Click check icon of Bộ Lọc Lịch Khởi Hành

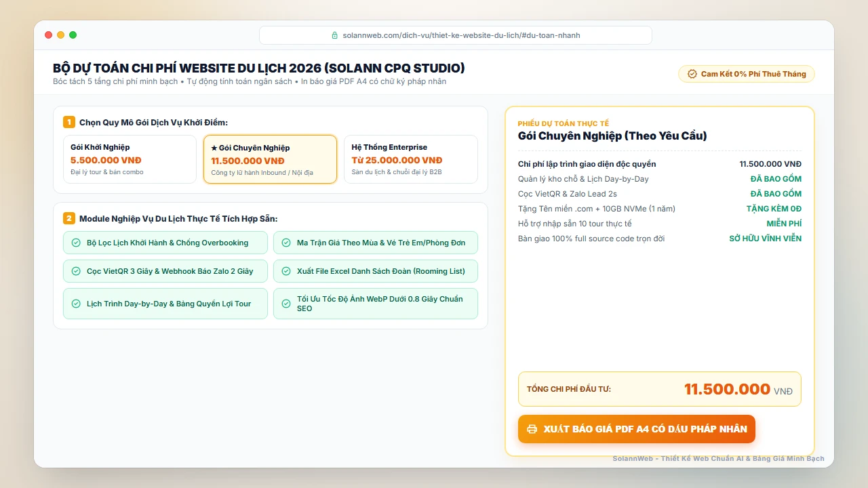pos(76,243)
